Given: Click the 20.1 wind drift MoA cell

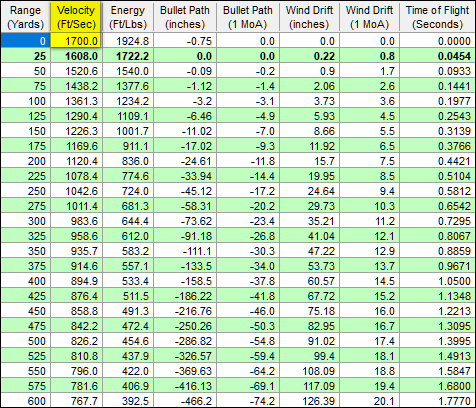Looking at the screenshot, I should pos(369,400).
